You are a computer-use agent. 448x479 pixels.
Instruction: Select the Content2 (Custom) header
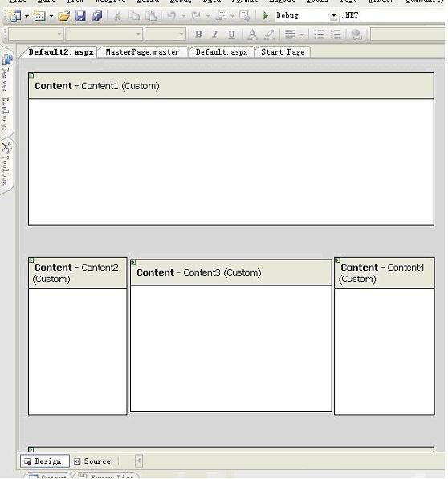tap(78, 272)
